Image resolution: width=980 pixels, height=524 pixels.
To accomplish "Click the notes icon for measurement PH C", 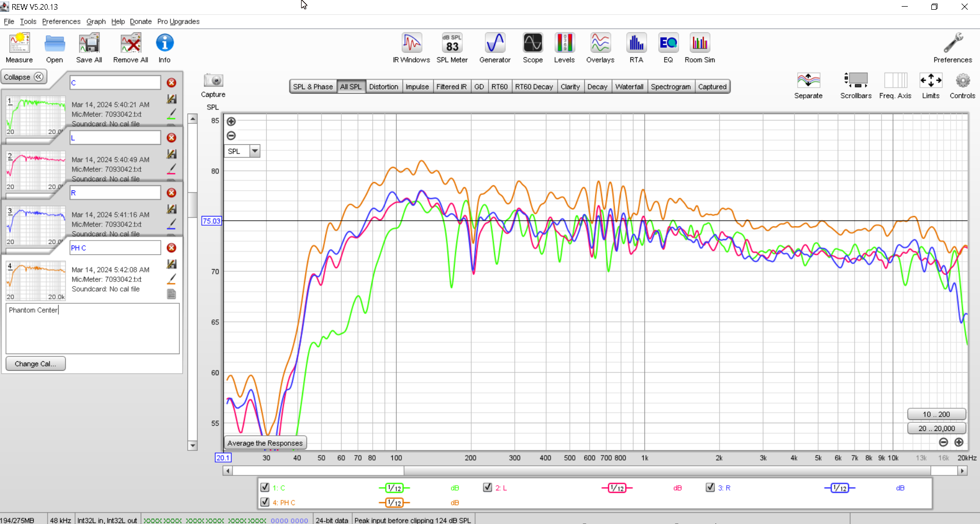I will [x=172, y=294].
